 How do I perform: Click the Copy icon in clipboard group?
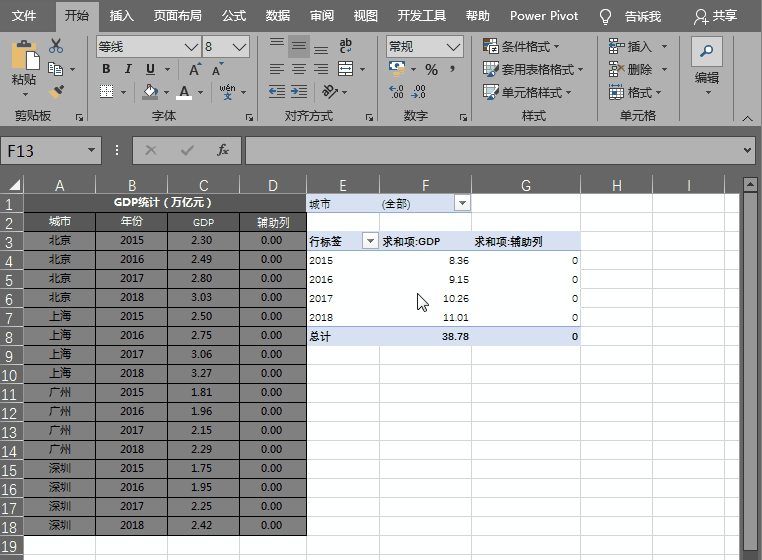55,69
